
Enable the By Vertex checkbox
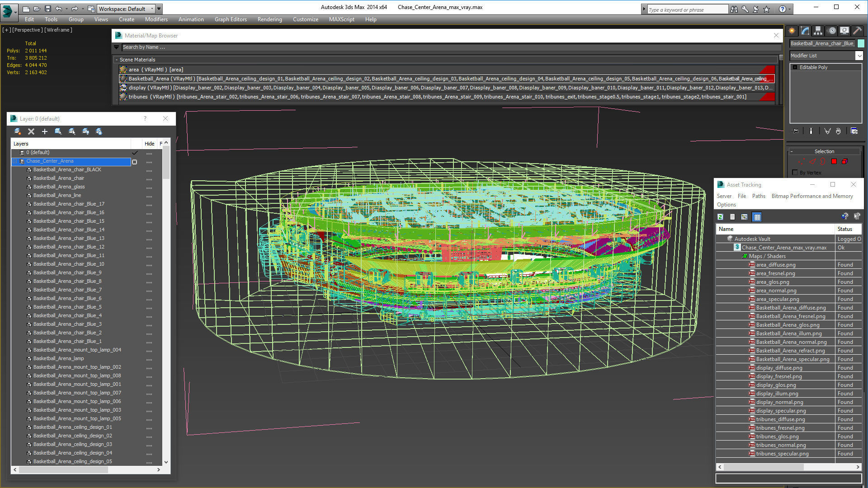pyautogui.click(x=795, y=173)
